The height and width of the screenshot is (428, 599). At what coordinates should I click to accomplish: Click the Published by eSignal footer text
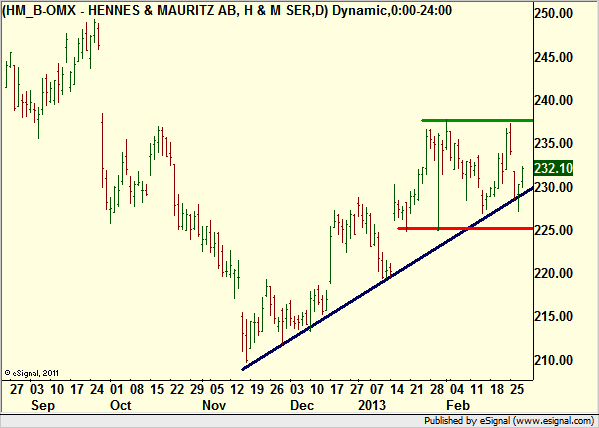(x=510, y=421)
